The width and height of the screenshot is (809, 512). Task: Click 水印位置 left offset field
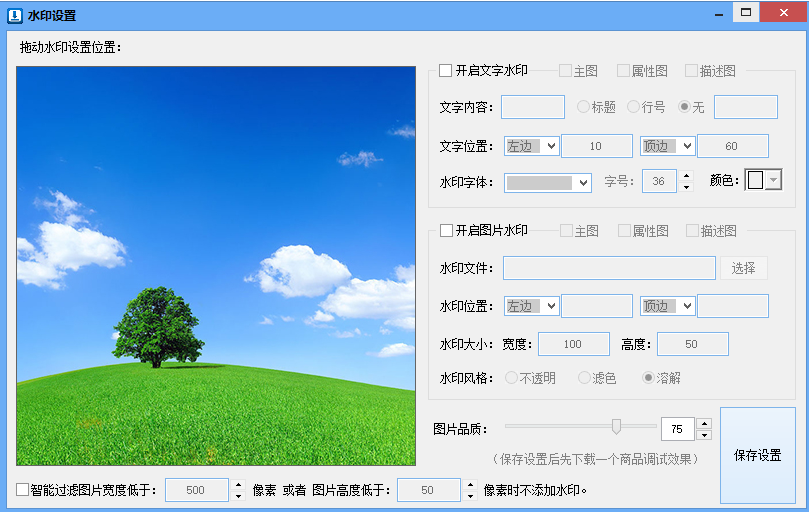(597, 306)
